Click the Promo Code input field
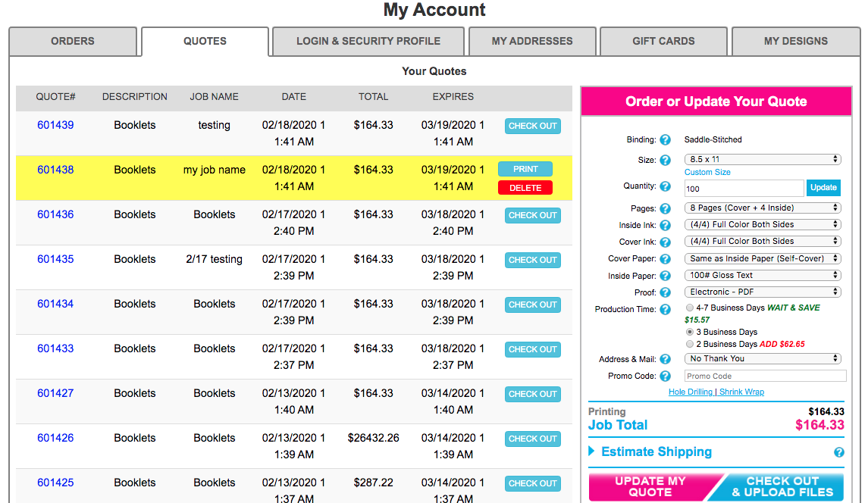 click(x=765, y=376)
